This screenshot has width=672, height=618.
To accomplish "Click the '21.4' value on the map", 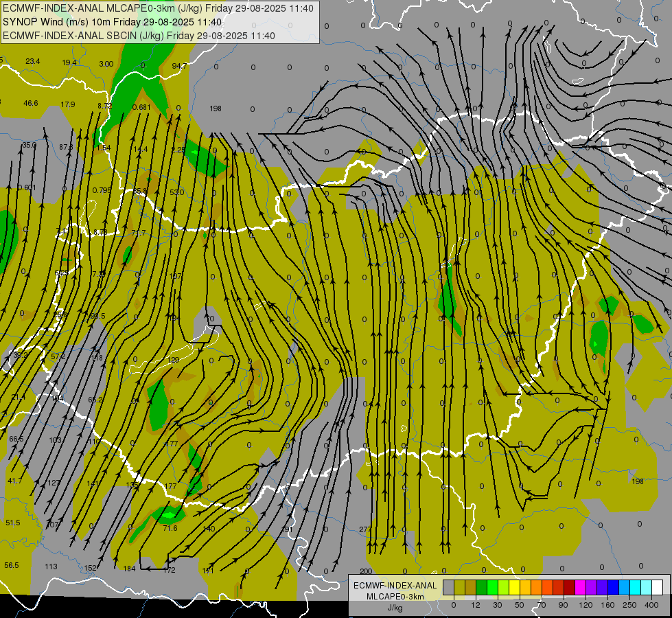I will coord(19,397).
